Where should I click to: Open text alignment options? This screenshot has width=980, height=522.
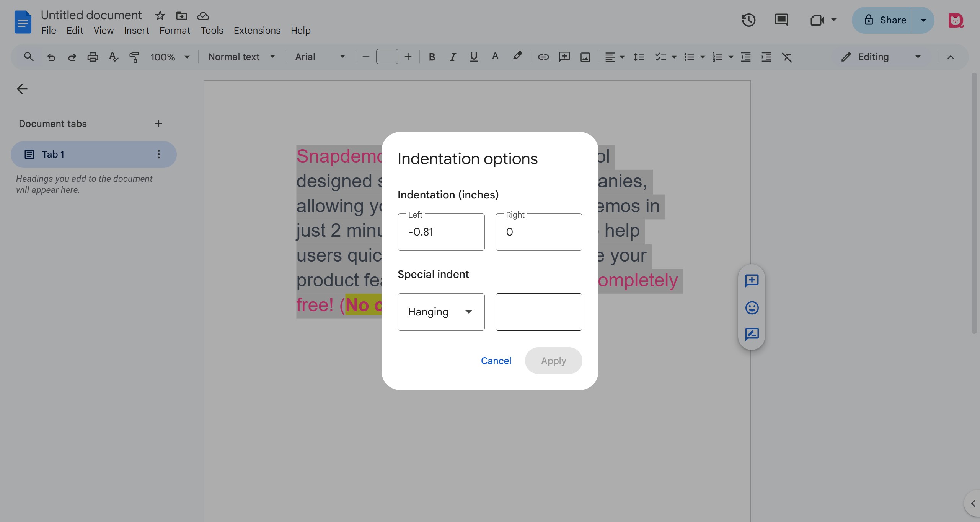click(615, 57)
